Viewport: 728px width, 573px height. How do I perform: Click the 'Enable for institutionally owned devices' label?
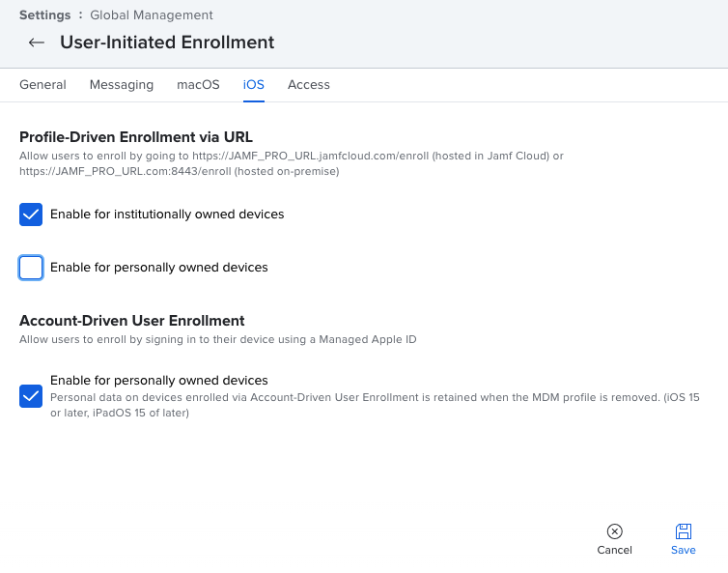coord(167,215)
